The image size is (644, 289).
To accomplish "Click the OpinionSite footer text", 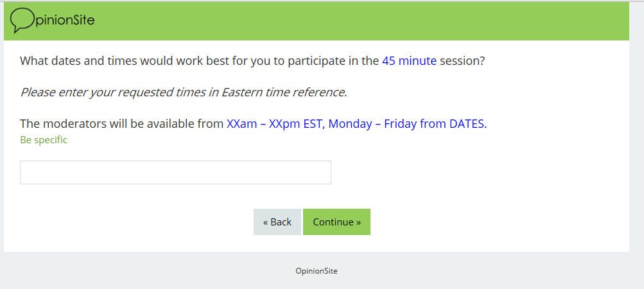I will [x=316, y=271].
